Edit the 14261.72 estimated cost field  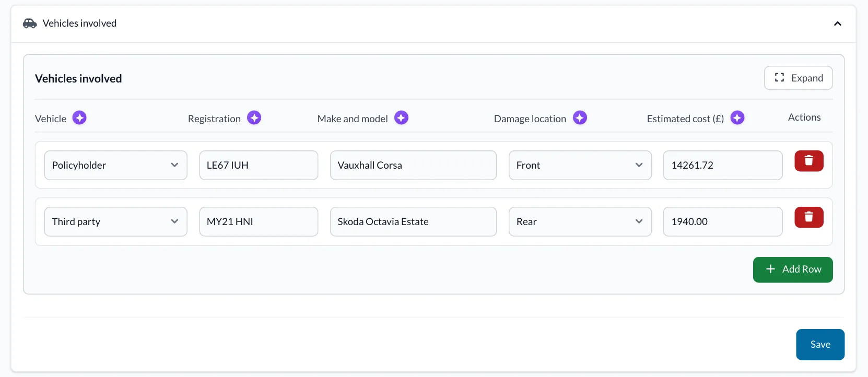pos(723,165)
